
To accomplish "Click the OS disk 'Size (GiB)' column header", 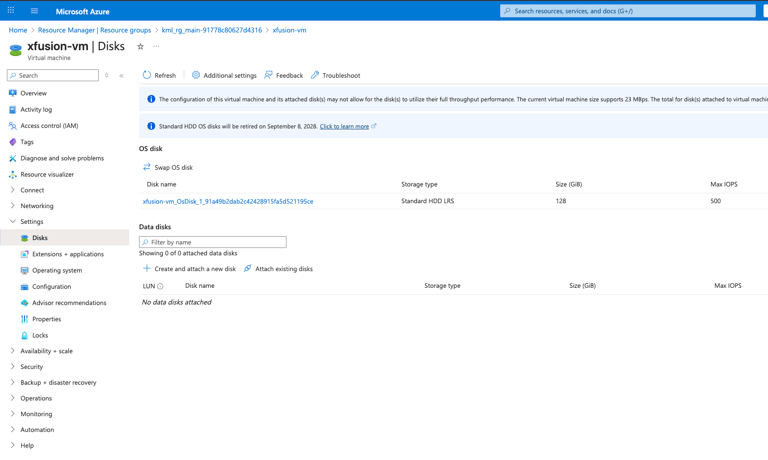I will [x=569, y=184].
